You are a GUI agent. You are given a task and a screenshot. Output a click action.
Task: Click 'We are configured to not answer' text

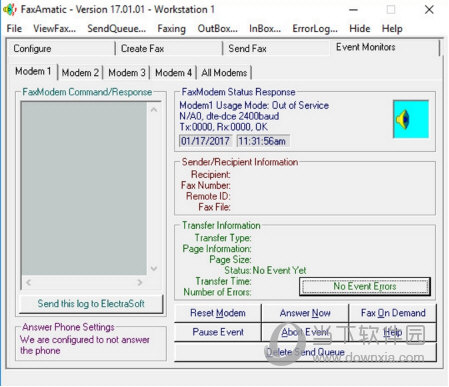pyautogui.click(x=85, y=340)
